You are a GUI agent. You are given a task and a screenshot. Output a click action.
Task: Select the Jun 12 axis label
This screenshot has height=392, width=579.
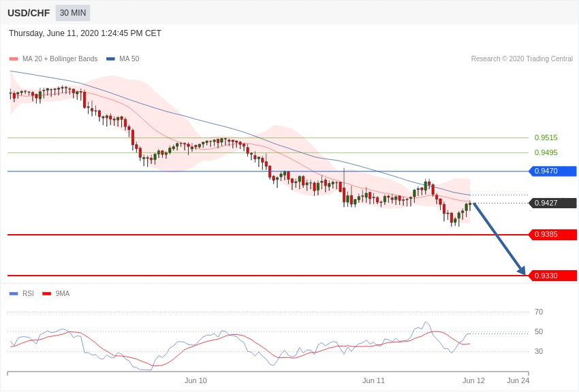click(473, 380)
